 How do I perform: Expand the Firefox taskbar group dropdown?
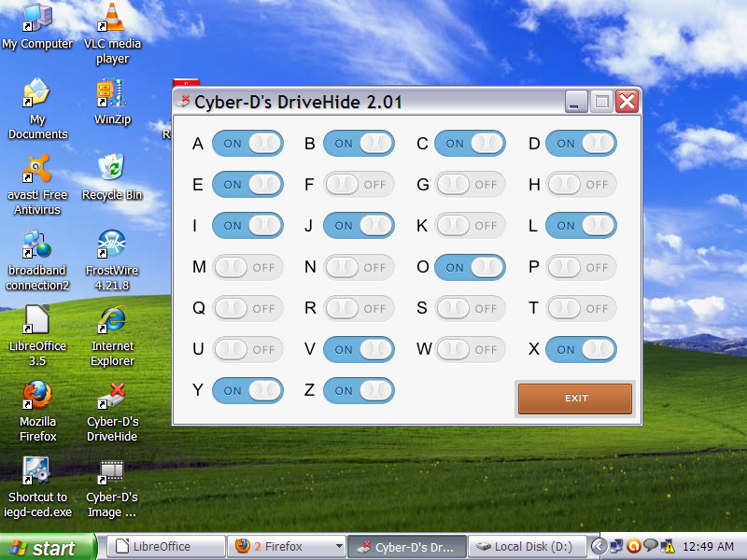point(338,547)
